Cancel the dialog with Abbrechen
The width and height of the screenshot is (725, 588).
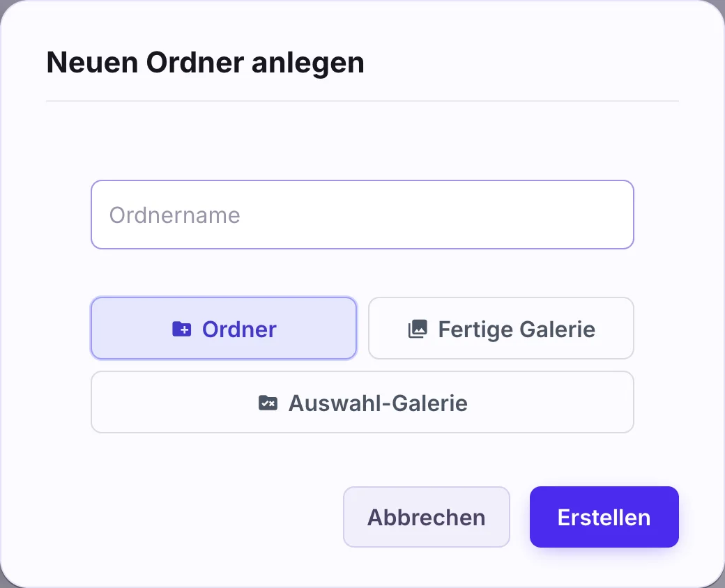pyautogui.click(x=427, y=517)
